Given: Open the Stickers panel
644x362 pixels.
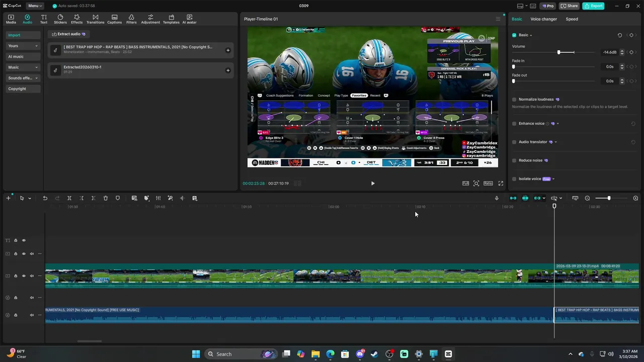Looking at the screenshot, I should (x=60, y=19).
